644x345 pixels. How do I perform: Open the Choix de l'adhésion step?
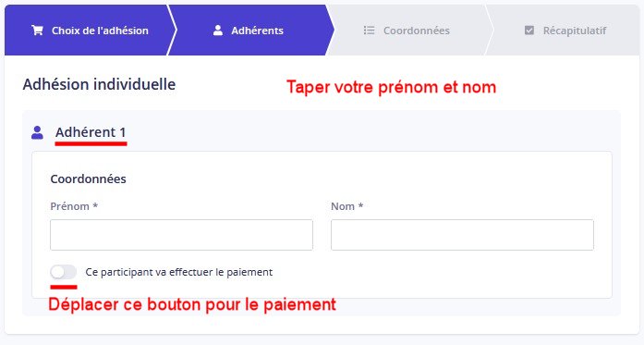point(90,30)
